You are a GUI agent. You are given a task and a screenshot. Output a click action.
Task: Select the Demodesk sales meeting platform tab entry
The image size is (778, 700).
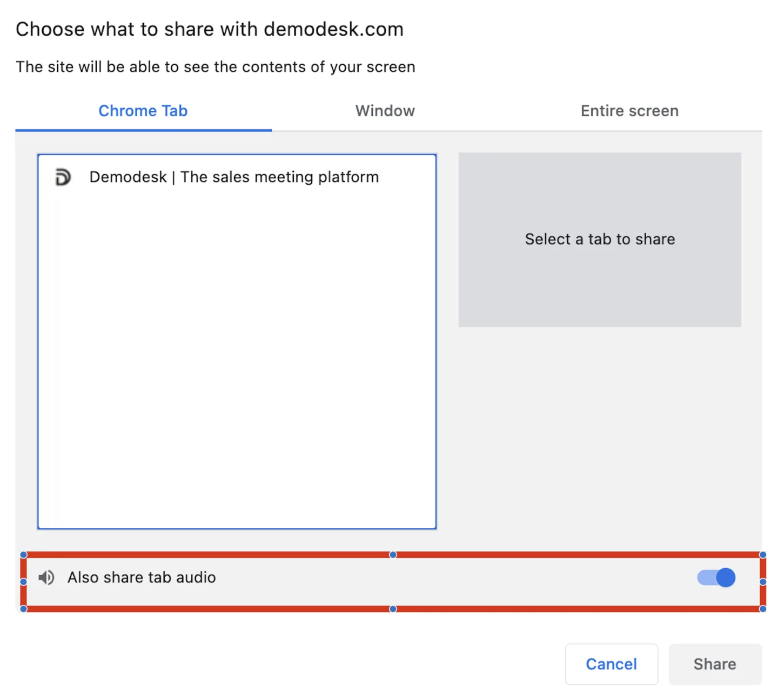(x=237, y=177)
